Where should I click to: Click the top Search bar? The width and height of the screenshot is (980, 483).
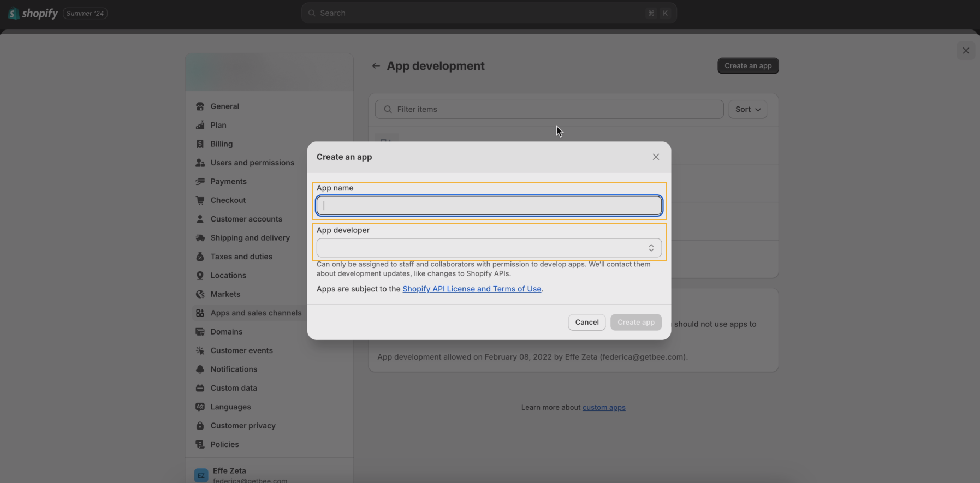click(489, 13)
